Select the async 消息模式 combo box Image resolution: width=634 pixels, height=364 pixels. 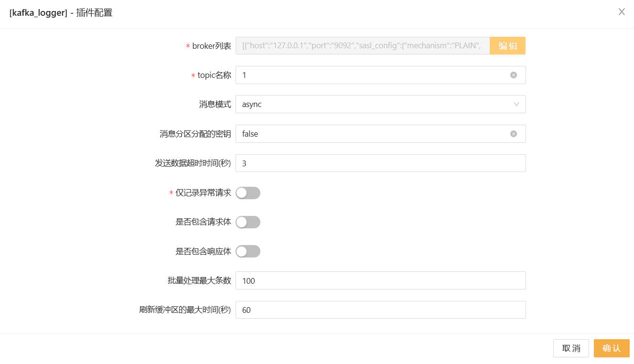[x=380, y=104]
